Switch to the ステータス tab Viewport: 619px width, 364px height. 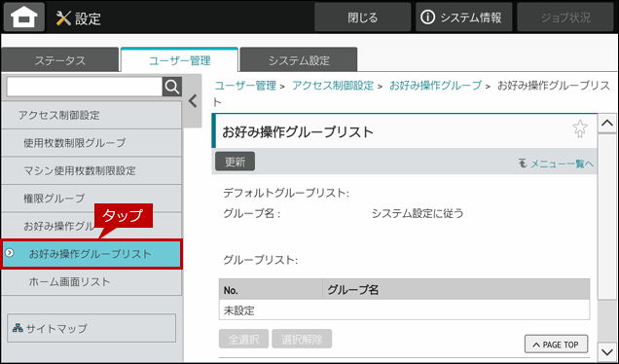point(60,60)
